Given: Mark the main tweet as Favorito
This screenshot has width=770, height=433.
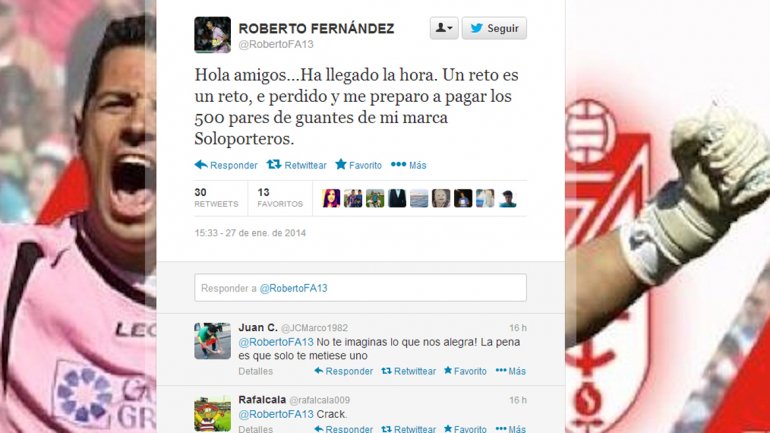Looking at the screenshot, I should tap(358, 165).
